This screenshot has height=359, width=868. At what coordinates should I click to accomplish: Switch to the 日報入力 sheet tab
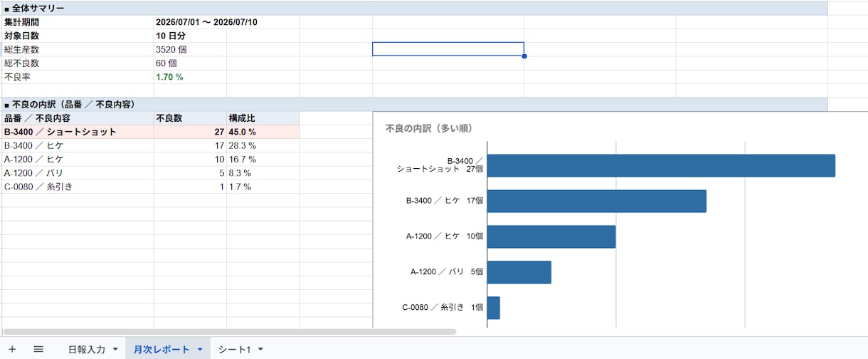(86, 349)
